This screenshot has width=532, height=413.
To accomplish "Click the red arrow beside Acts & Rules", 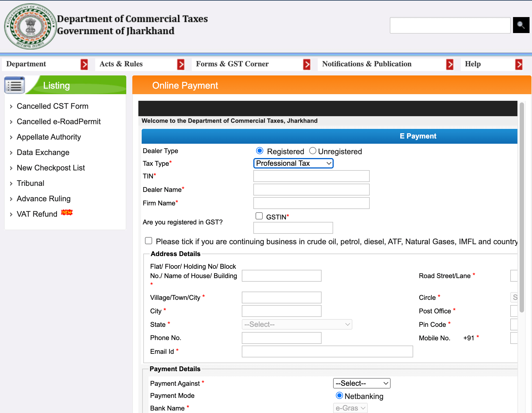I will pos(181,64).
